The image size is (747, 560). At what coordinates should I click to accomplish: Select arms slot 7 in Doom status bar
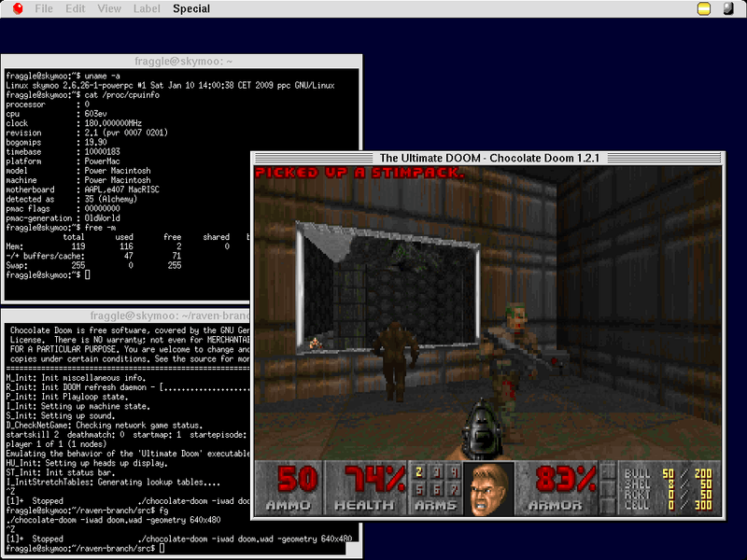tap(454, 489)
